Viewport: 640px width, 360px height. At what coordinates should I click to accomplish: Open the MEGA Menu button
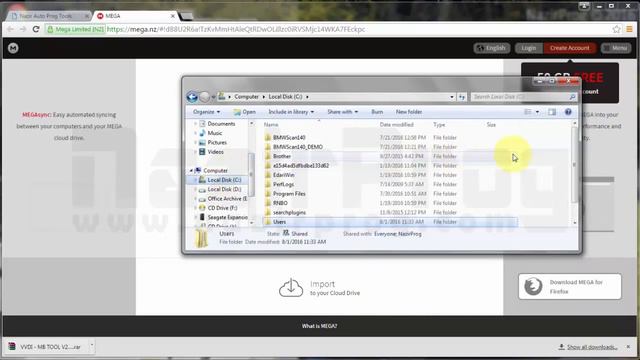click(x=616, y=48)
